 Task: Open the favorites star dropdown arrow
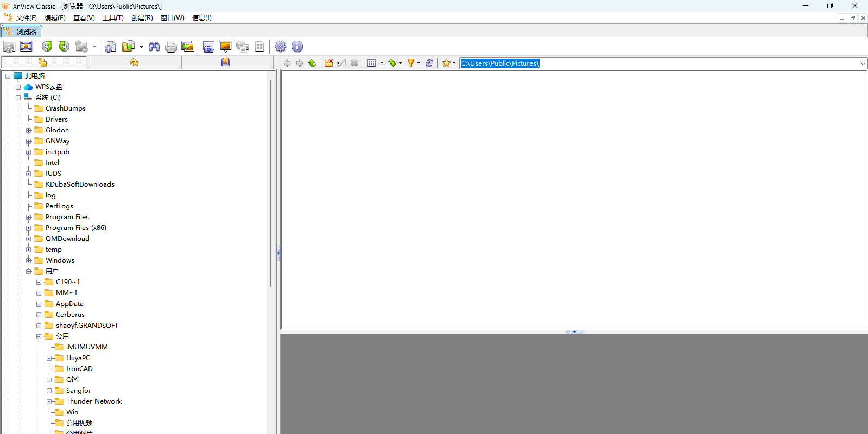pos(454,63)
